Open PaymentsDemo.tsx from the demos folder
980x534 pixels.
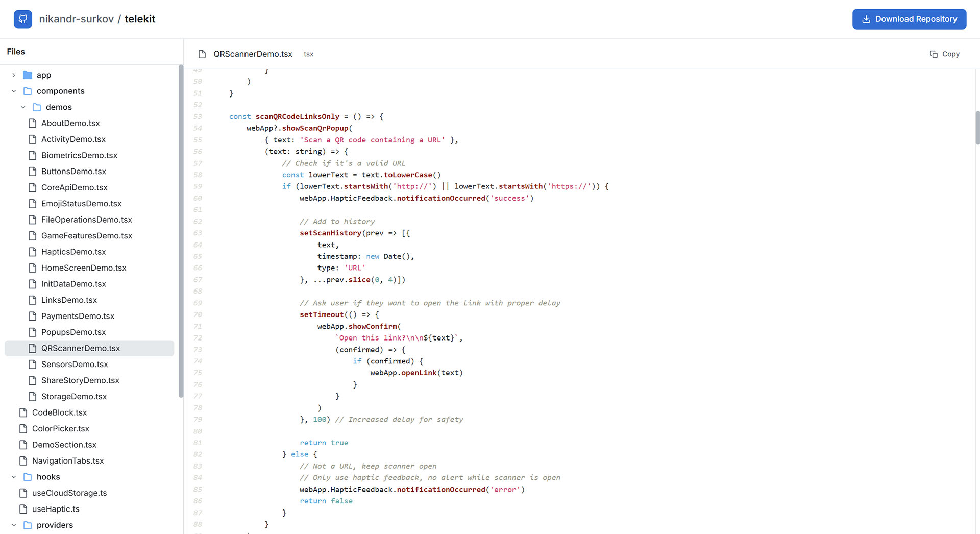pyautogui.click(x=77, y=316)
